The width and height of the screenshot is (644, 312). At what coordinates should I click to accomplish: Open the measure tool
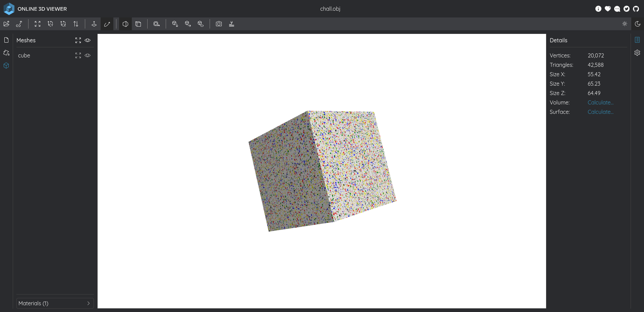[156, 24]
